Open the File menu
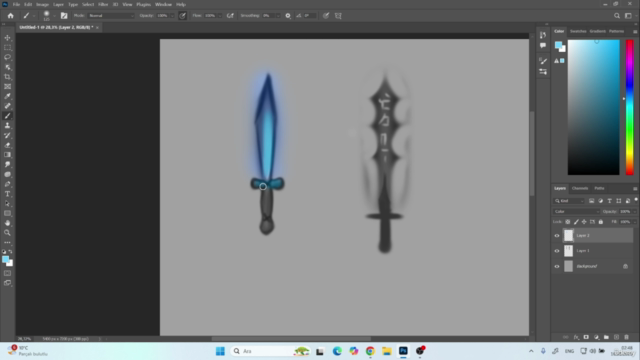This screenshot has height=360, width=640. point(16,4)
